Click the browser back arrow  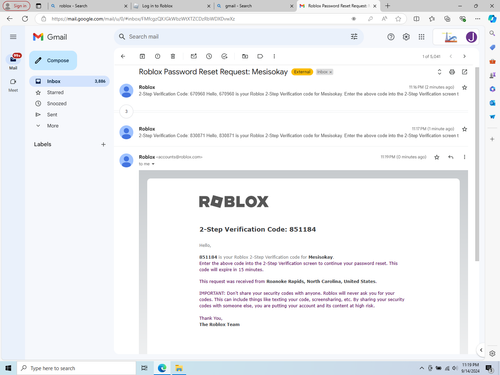click(x=10, y=19)
